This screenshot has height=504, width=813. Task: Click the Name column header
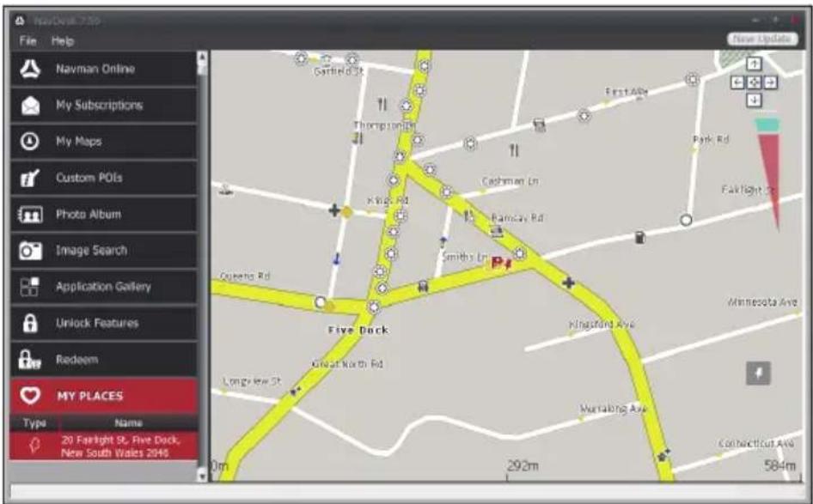click(x=129, y=423)
